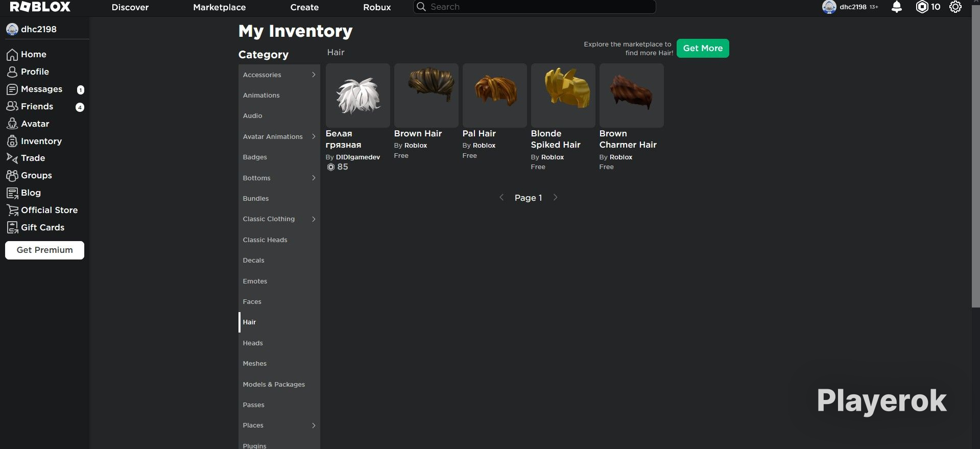
Task: Select the Heads category
Action: (279, 343)
